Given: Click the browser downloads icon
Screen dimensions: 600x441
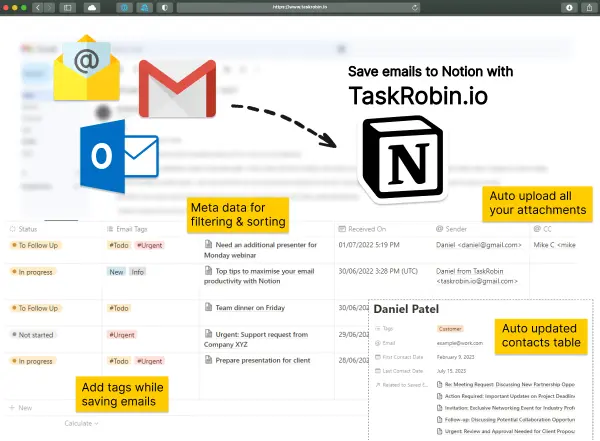Looking at the screenshot, I should [570, 7].
